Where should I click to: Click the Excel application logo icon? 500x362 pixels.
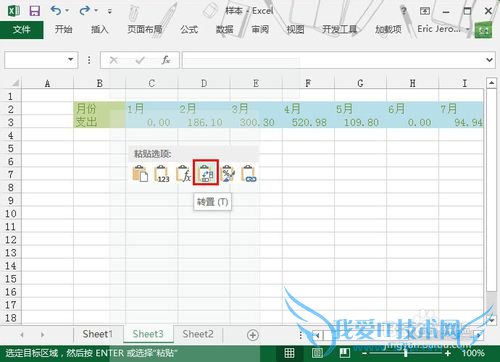click(x=13, y=11)
